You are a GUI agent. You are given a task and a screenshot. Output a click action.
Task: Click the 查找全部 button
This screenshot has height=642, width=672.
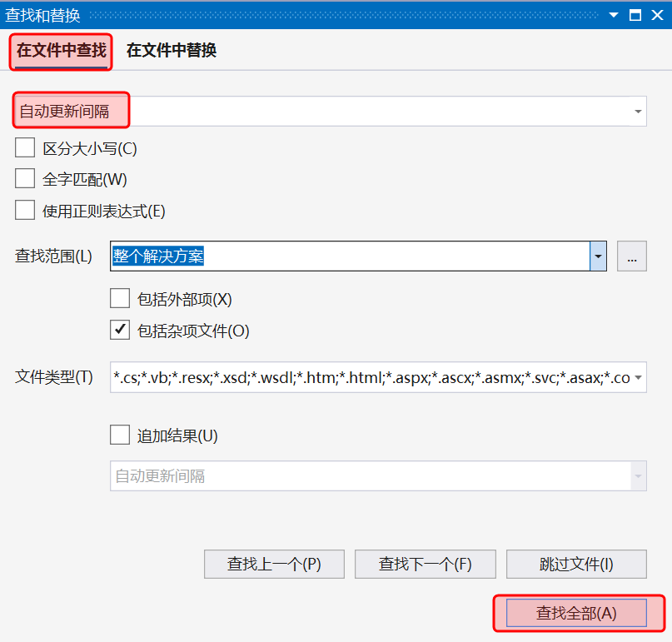pyautogui.click(x=576, y=614)
